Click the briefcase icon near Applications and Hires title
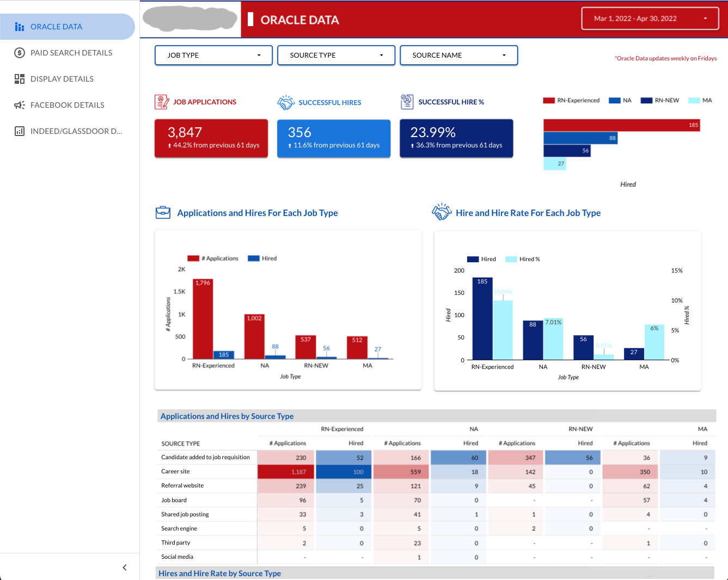The width and height of the screenshot is (728, 580). coord(163,213)
